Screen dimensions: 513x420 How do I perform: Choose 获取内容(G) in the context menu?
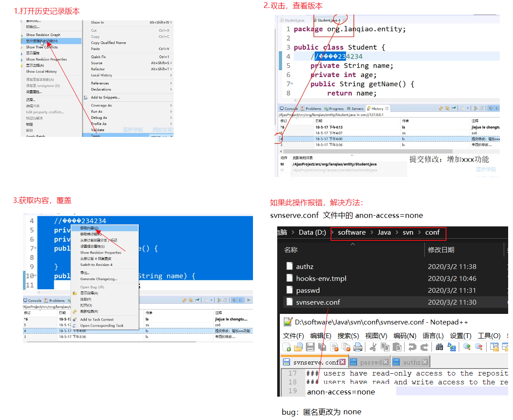pyautogui.click(x=89, y=228)
